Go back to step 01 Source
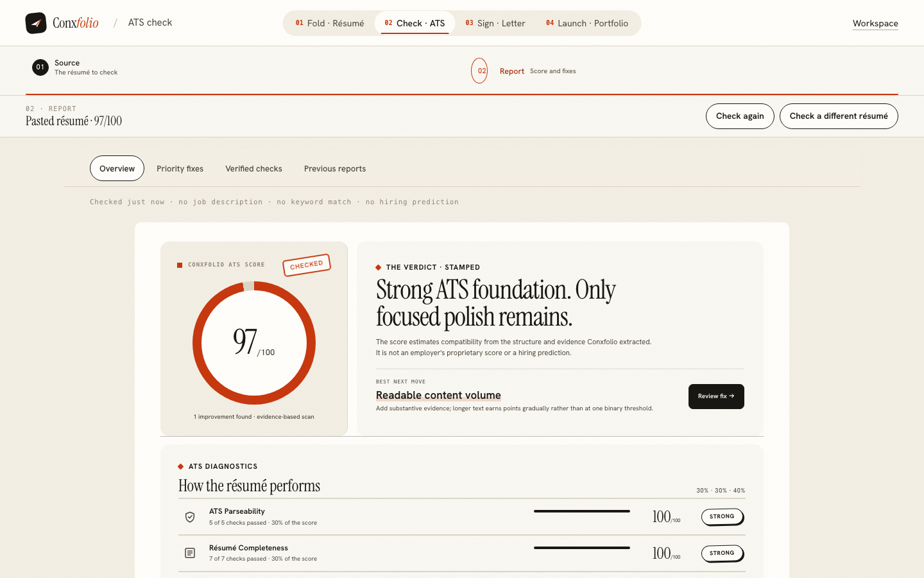 tap(75, 67)
